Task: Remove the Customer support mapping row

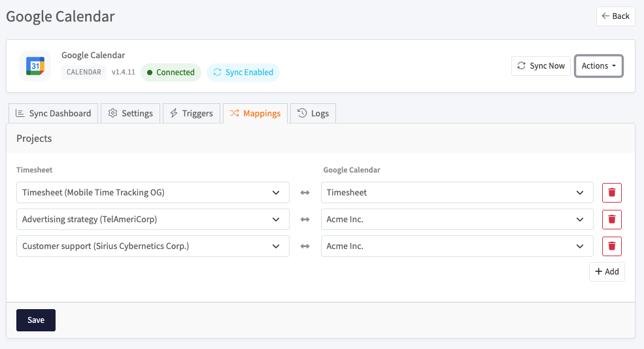Action: tap(611, 246)
